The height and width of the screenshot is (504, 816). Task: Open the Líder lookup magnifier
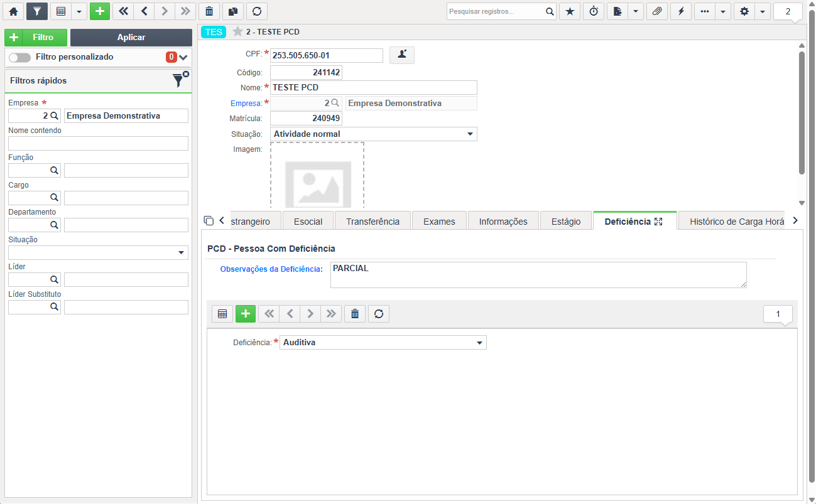pos(55,279)
